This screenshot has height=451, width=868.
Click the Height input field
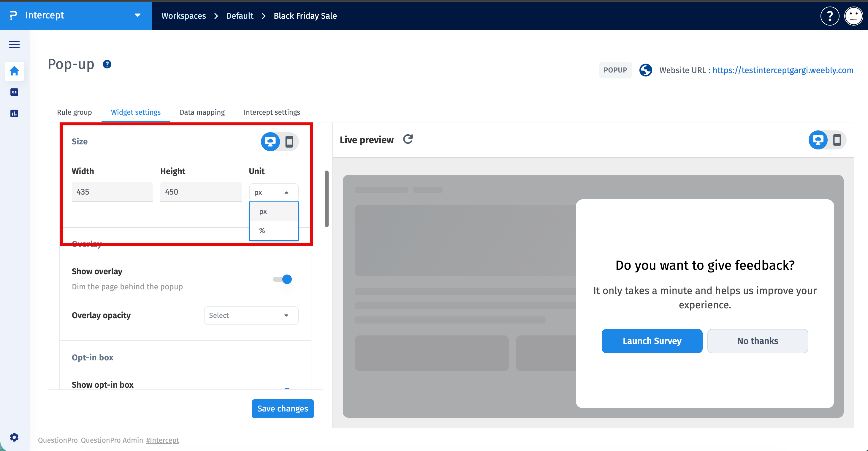pos(201,192)
